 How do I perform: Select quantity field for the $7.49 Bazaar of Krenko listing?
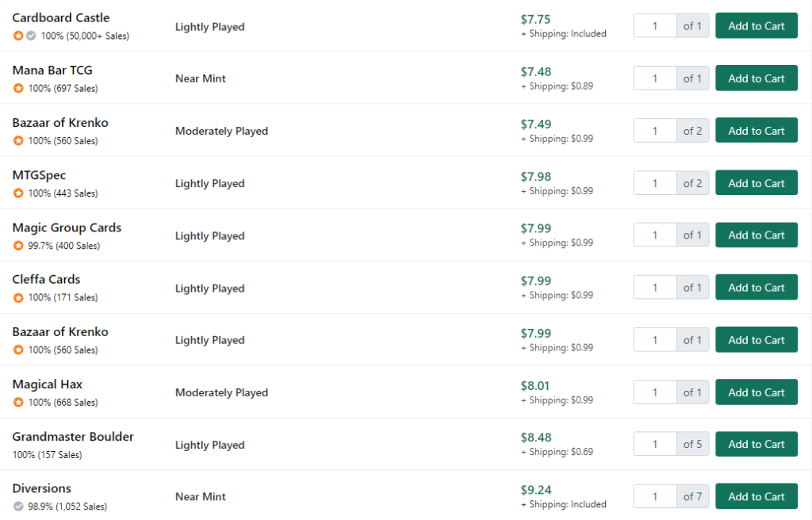654,131
